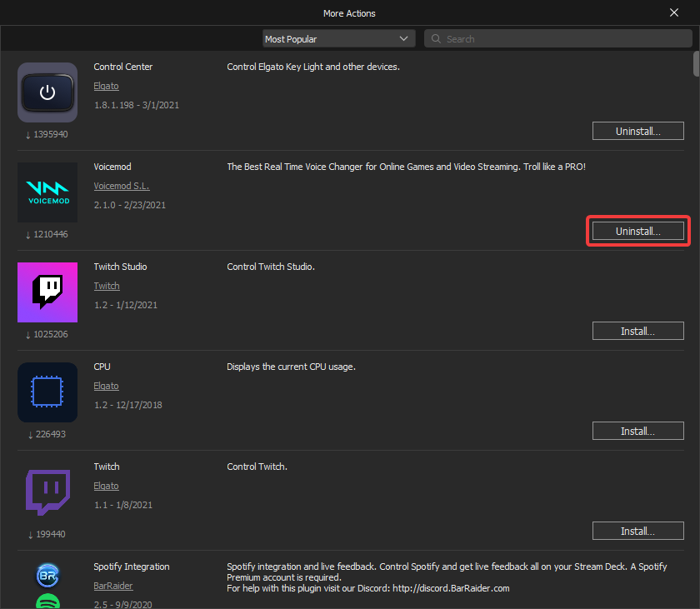
Task: Open Twitch author link under Twitch Studio
Action: click(x=107, y=286)
